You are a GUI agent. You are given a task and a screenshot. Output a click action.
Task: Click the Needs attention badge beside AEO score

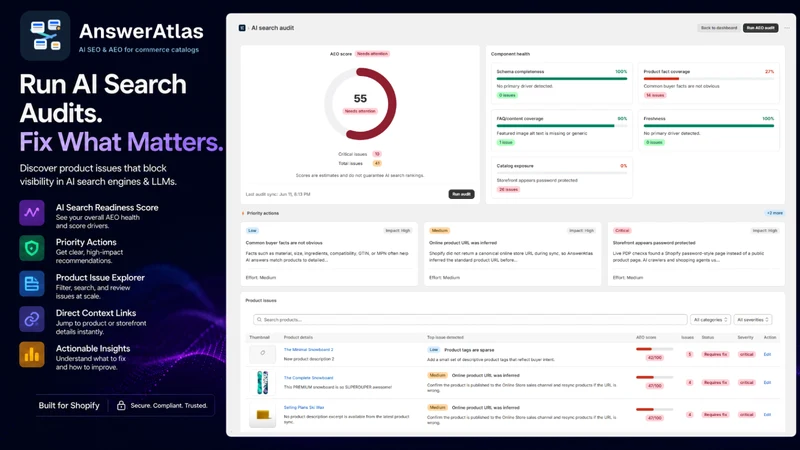point(372,54)
